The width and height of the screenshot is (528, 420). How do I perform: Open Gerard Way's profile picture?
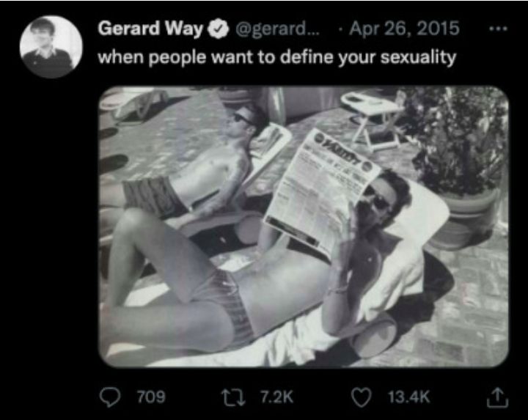[x=51, y=47]
